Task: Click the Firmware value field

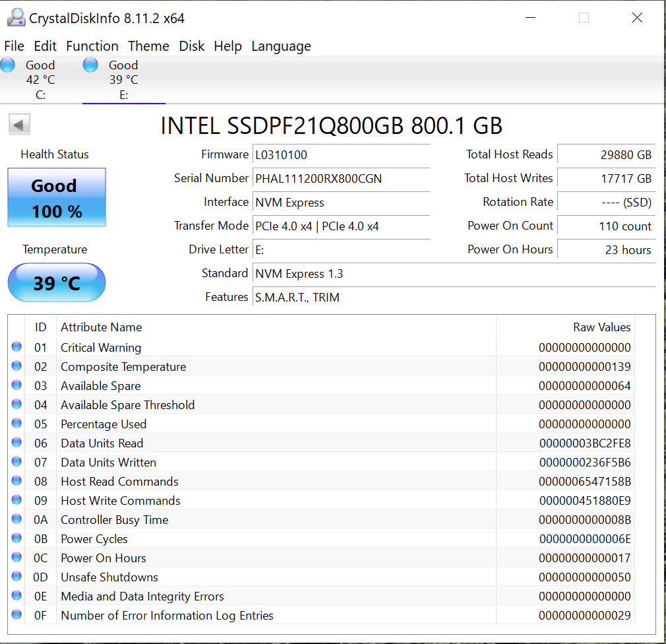Action: pyautogui.click(x=340, y=155)
